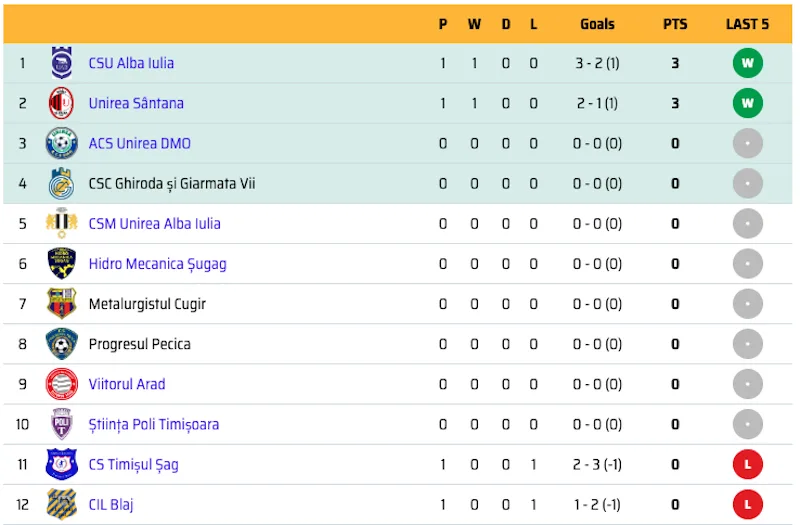This screenshot has width=800, height=525.
Task: Click the CIL Blaj striped logo
Action: coord(62,504)
